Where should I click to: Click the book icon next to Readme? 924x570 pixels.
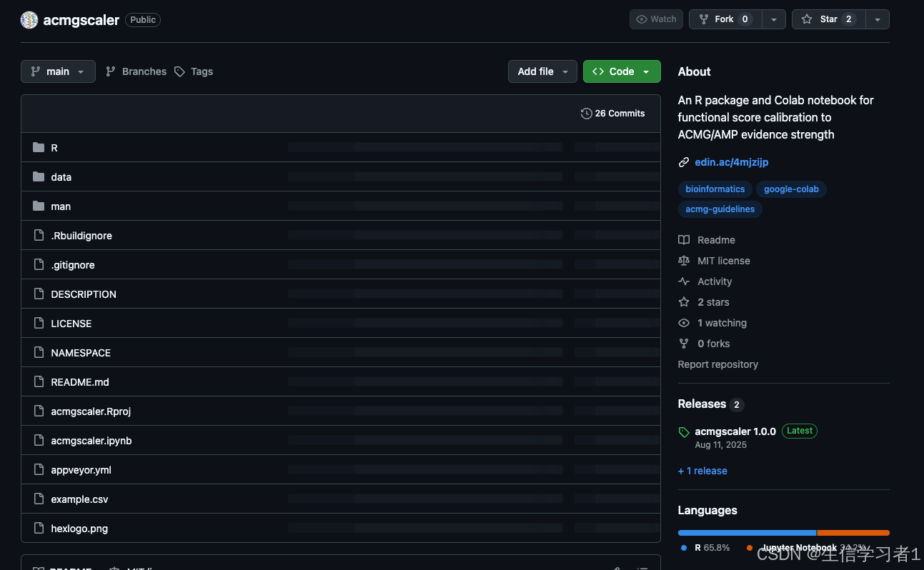click(684, 240)
